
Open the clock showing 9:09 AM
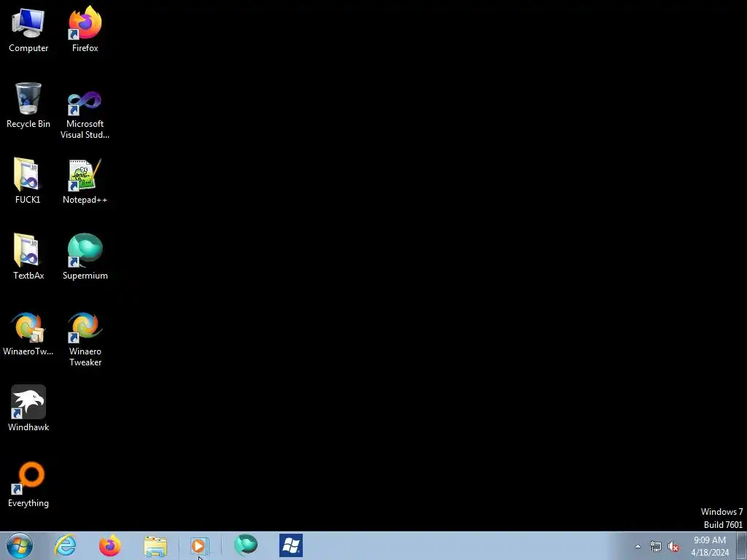710,546
